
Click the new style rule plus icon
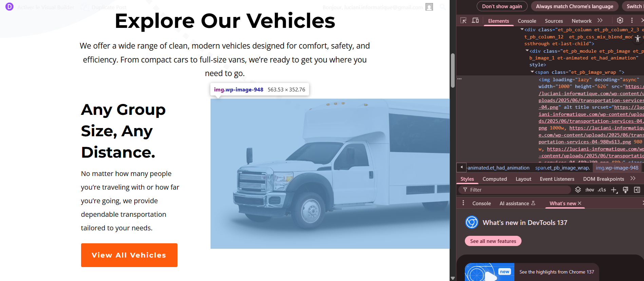(614, 190)
